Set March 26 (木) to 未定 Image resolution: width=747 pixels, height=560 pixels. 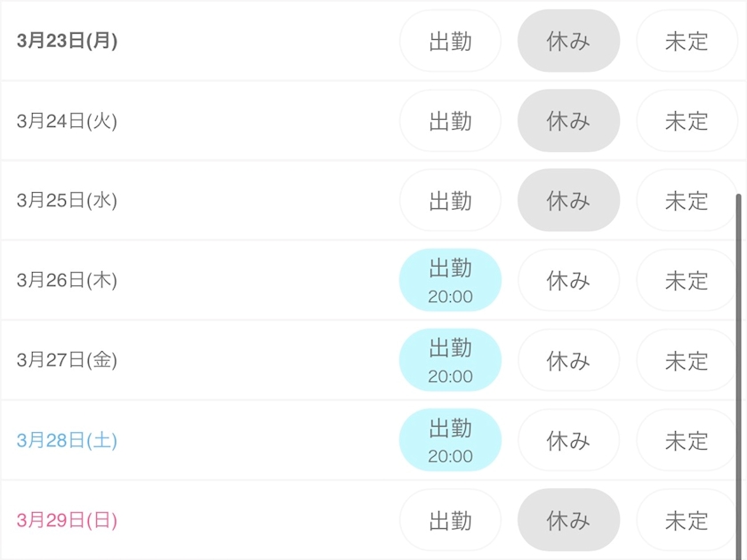686,281
